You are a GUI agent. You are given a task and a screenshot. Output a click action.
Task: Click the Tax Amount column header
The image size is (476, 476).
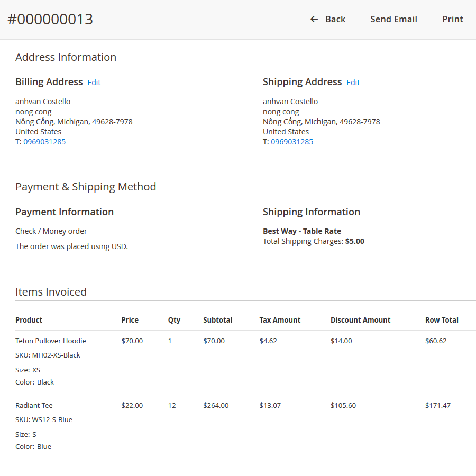(x=280, y=320)
